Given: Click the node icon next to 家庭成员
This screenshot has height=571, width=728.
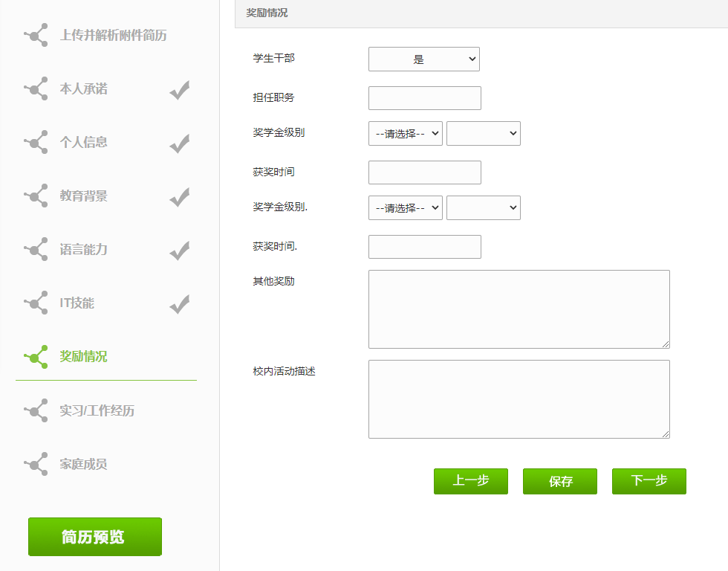Looking at the screenshot, I should click(x=35, y=464).
